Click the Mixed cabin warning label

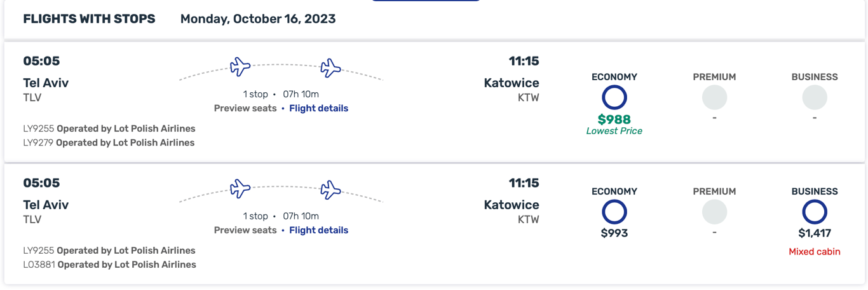(x=814, y=252)
